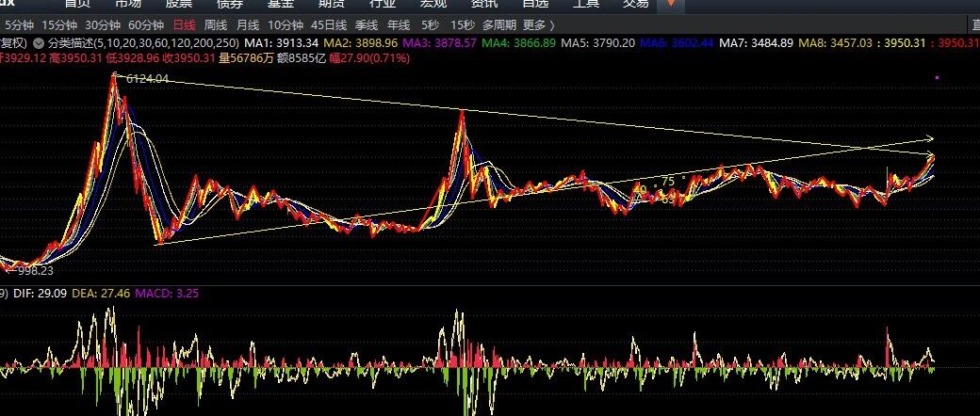
Task: Expand the 更多 period options
Action: pyautogui.click(x=538, y=25)
